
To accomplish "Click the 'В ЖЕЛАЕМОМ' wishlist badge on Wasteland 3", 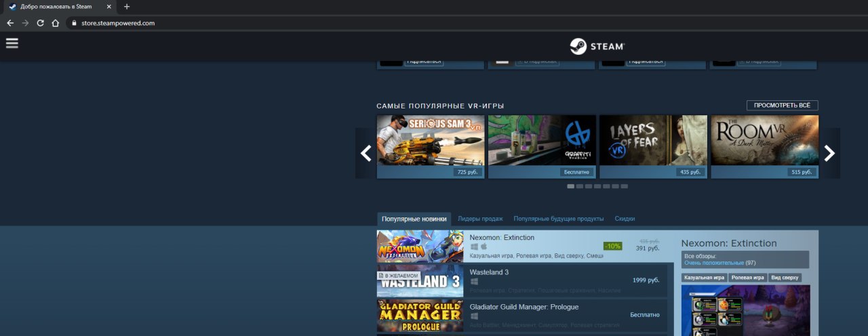I will [x=398, y=276].
